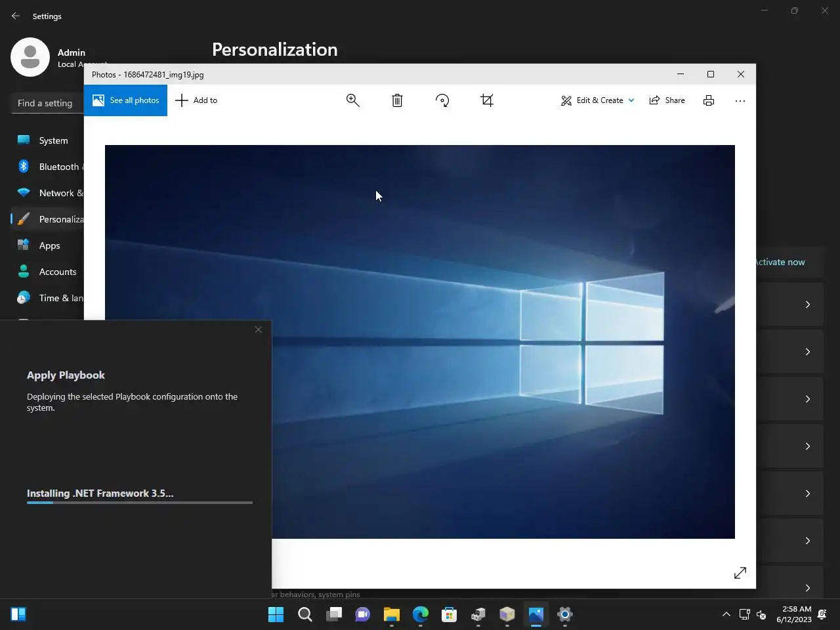Viewport: 840px width, 630px height.
Task: Open Widgets button on taskbar
Action: click(x=18, y=614)
